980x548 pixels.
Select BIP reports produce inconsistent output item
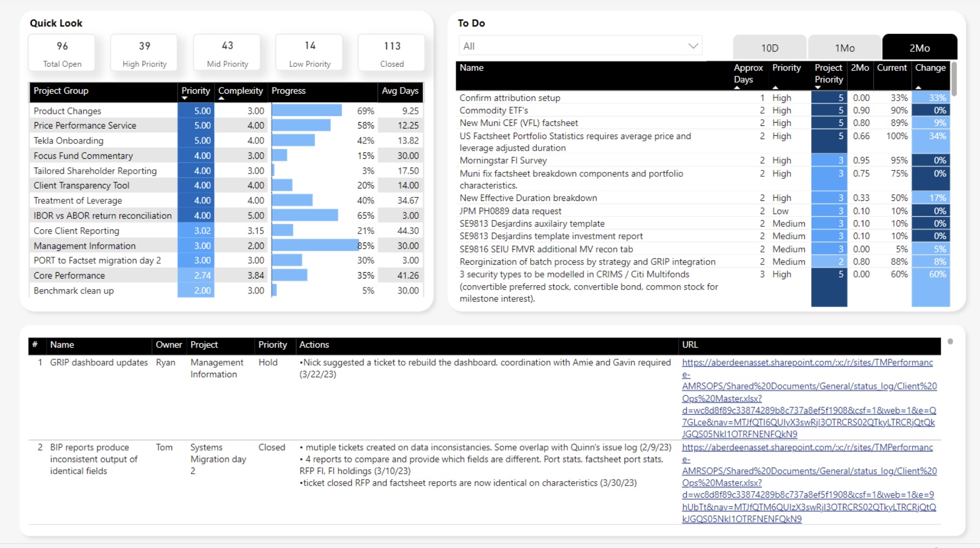94,459
